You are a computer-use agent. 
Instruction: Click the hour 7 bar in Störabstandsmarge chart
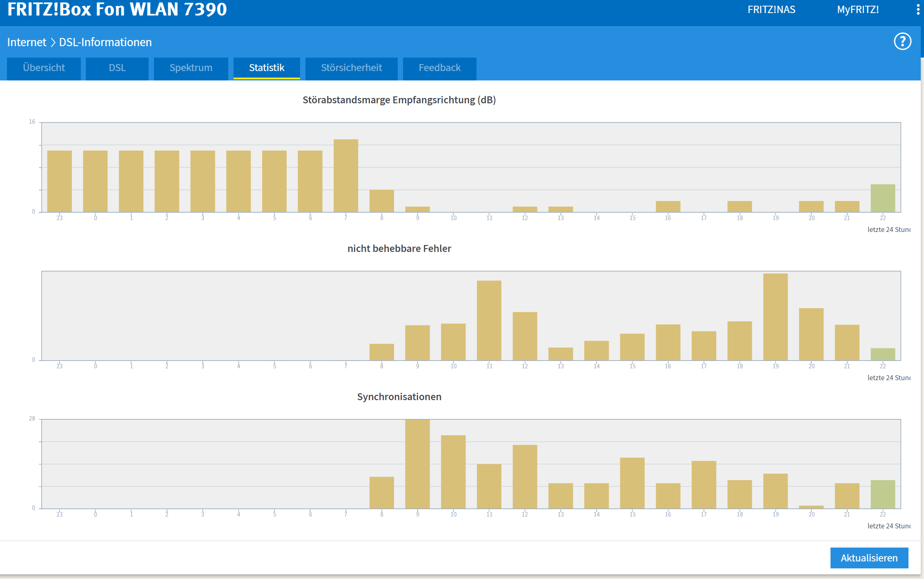coord(346,176)
